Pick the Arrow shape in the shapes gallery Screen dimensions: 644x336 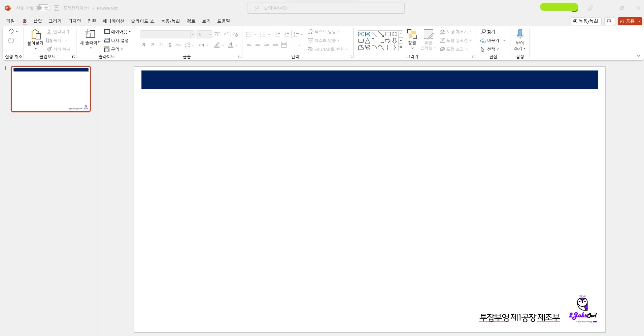[x=388, y=41]
